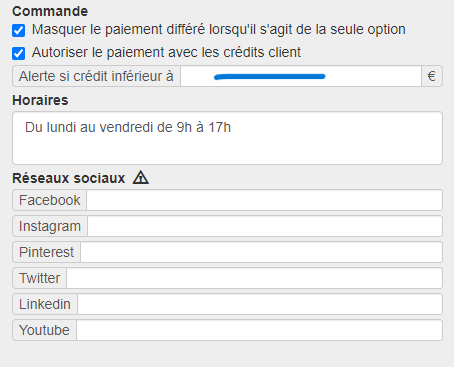Click the Youtube field label
Viewport: 454px width, 367px height.
point(44,330)
